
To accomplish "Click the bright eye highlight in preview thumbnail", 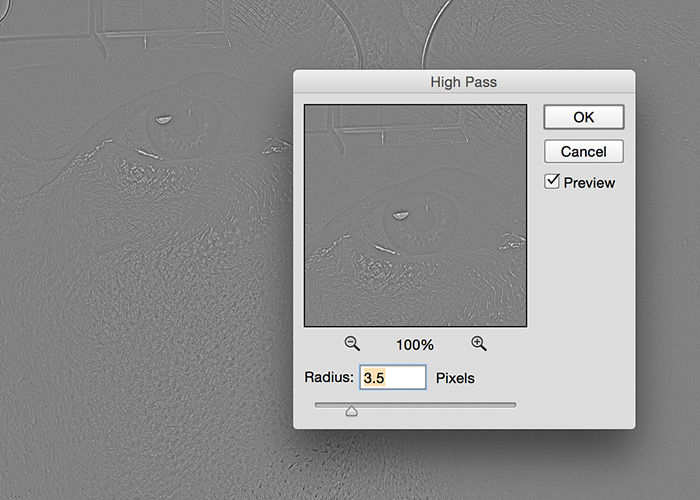I will (399, 215).
